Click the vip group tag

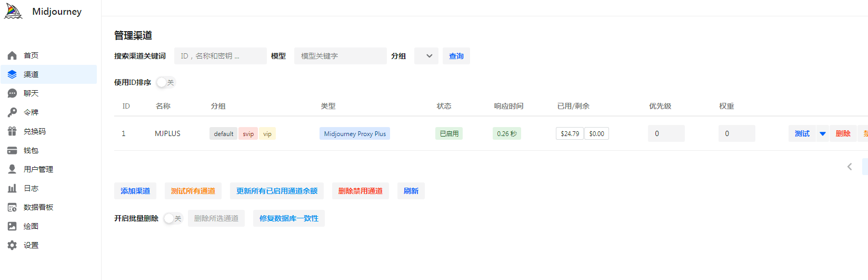[267, 134]
